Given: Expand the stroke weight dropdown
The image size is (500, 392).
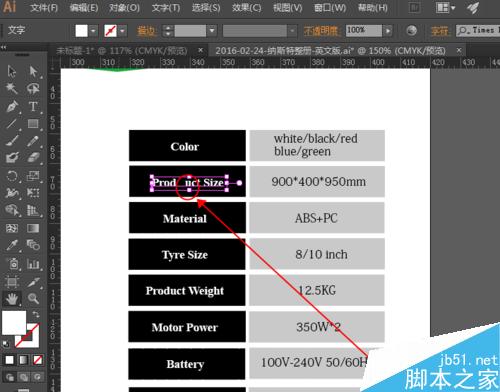Looking at the screenshot, I should tap(212, 31).
